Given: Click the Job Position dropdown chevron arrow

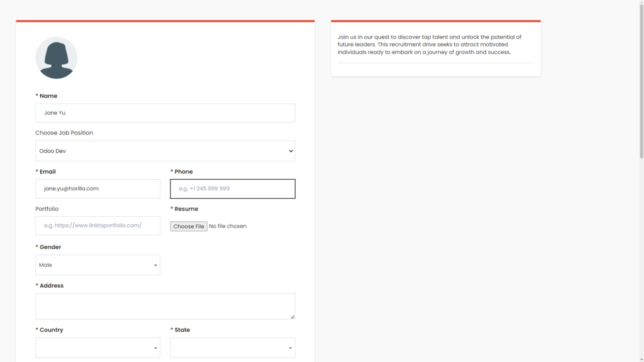Looking at the screenshot, I should tap(290, 151).
